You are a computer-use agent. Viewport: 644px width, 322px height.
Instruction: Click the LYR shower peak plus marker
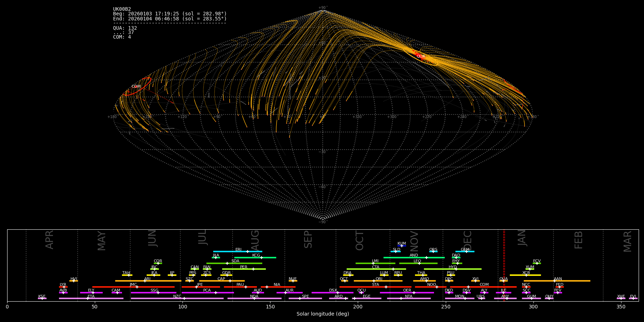point(64,287)
